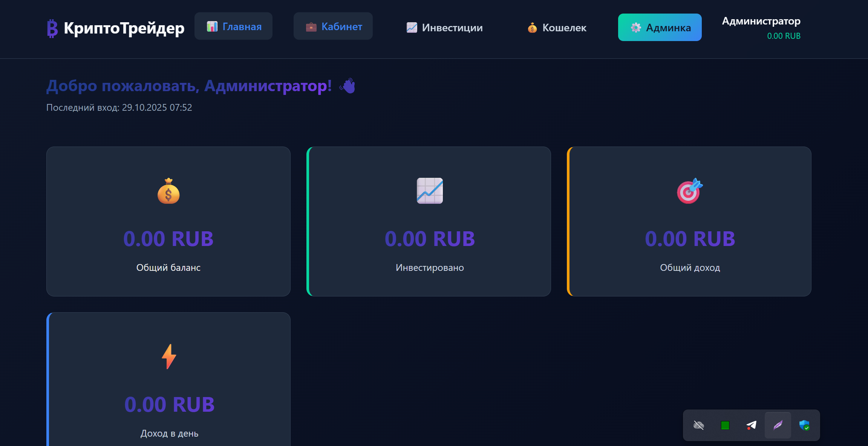Image resolution: width=868 pixels, height=446 pixels.
Task: Click the chart icon on Инвестировано card
Action: pos(430,191)
